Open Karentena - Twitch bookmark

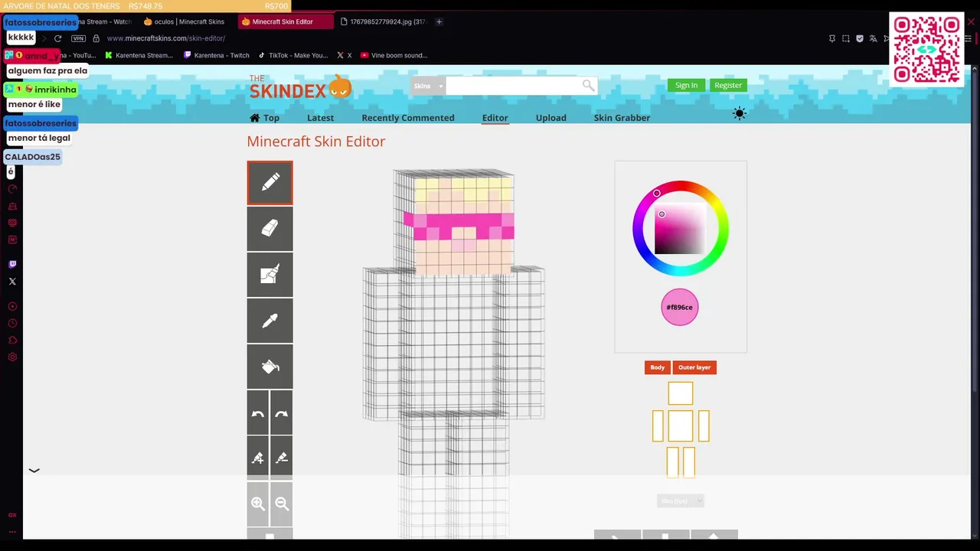[217, 55]
